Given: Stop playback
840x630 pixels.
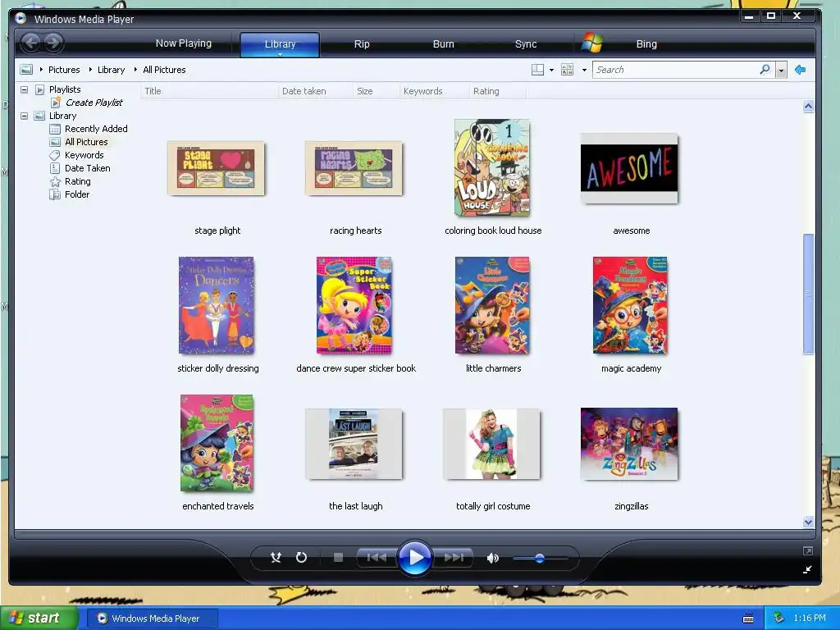Looking at the screenshot, I should pos(338,558).
